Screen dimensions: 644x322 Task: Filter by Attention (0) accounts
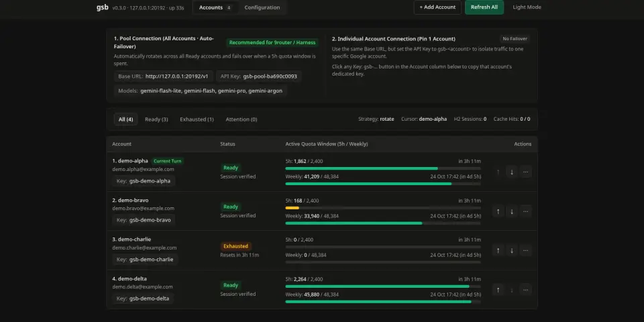click(241, 119)
